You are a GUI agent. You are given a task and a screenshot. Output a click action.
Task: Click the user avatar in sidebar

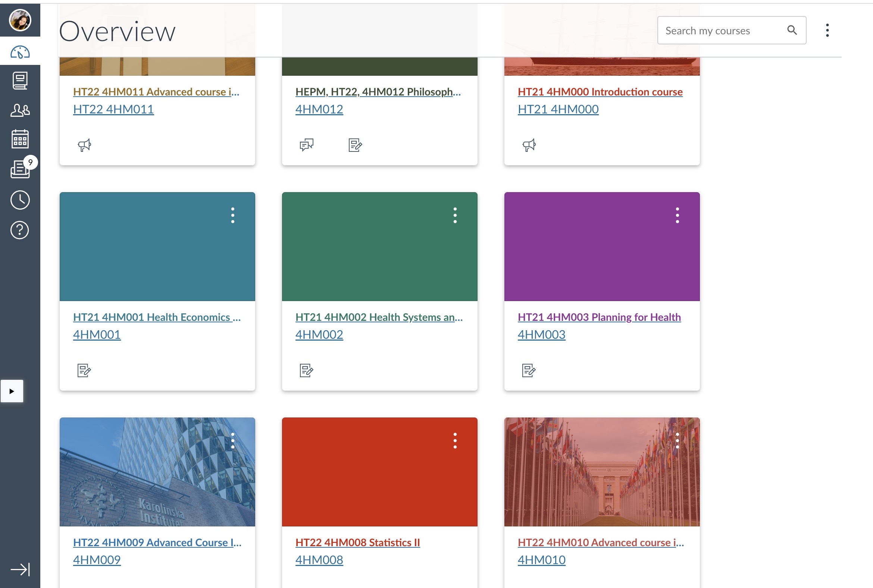tap(20, 20)
